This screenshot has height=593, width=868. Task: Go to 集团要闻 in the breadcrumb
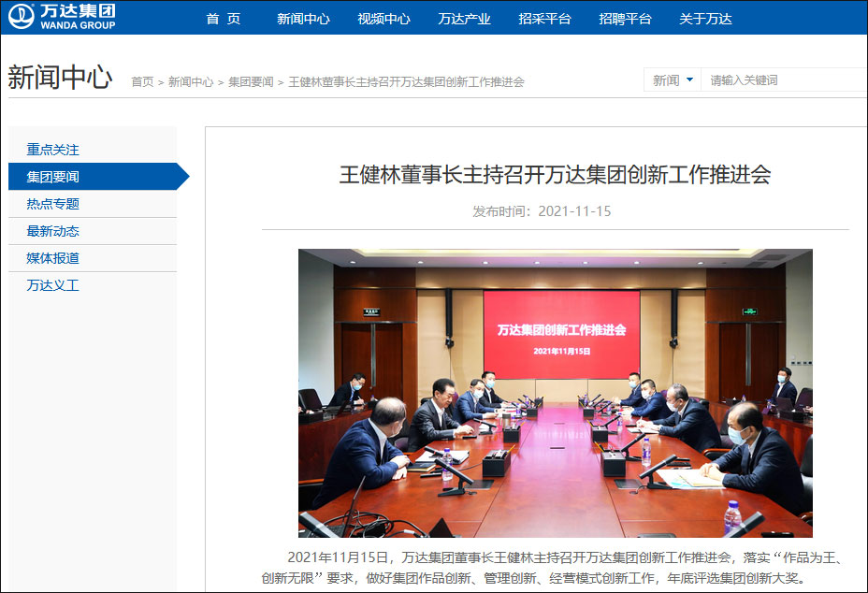point(251,82)
